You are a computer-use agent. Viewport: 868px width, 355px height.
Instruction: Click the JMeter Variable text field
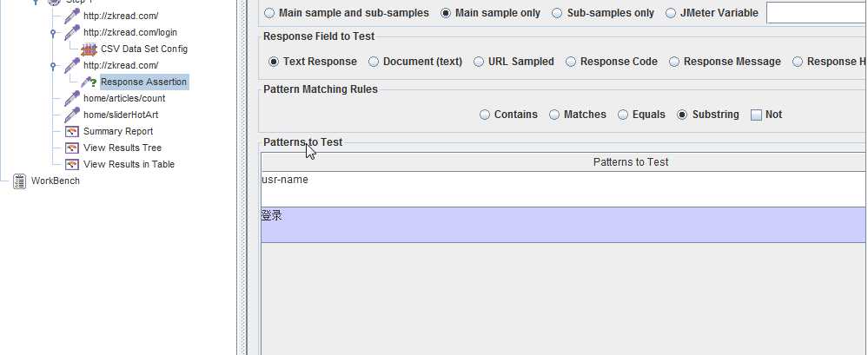pyautogui.click(x=816, y=13)
